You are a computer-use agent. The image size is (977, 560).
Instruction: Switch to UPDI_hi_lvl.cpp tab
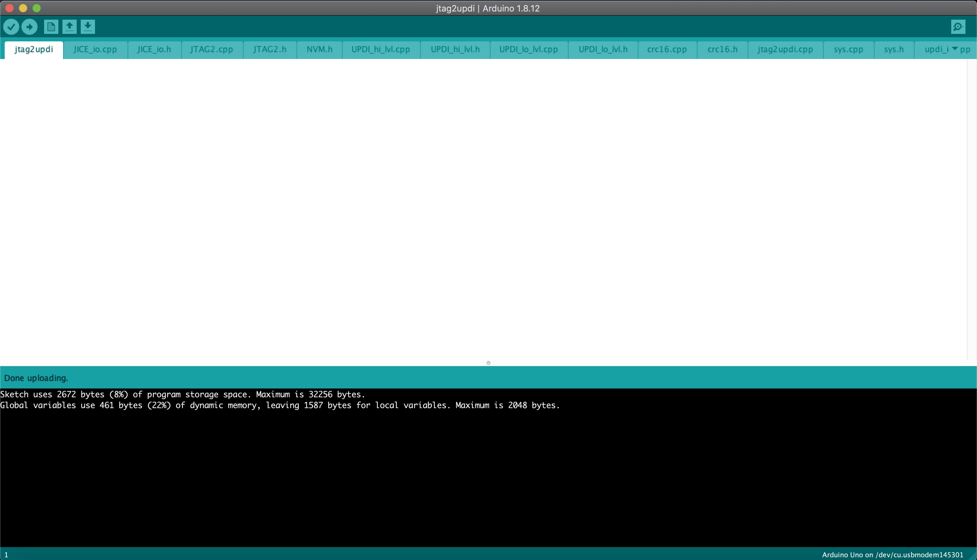[380, 49]
